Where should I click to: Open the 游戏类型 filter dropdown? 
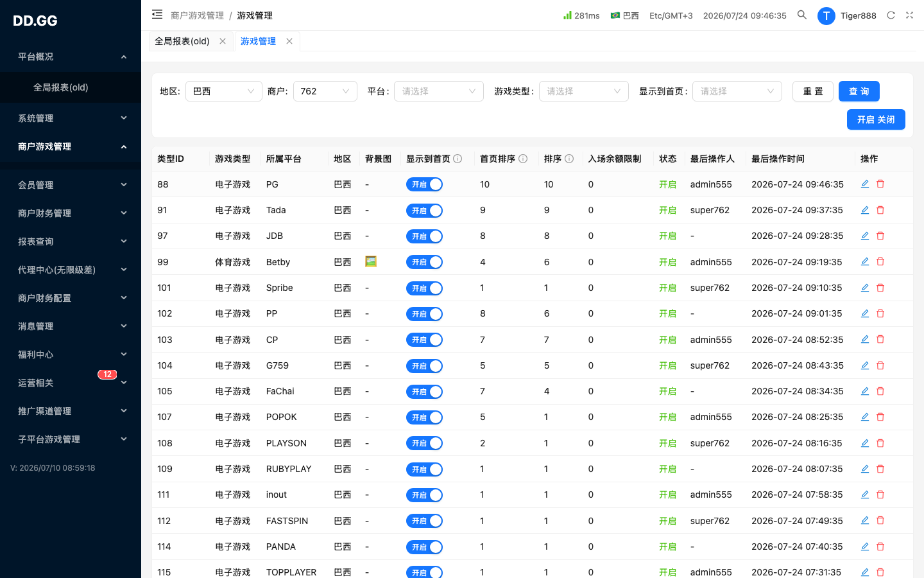[584, 91]
